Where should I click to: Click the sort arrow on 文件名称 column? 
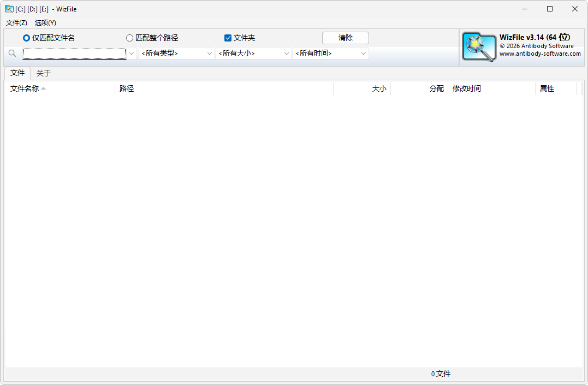43,88
